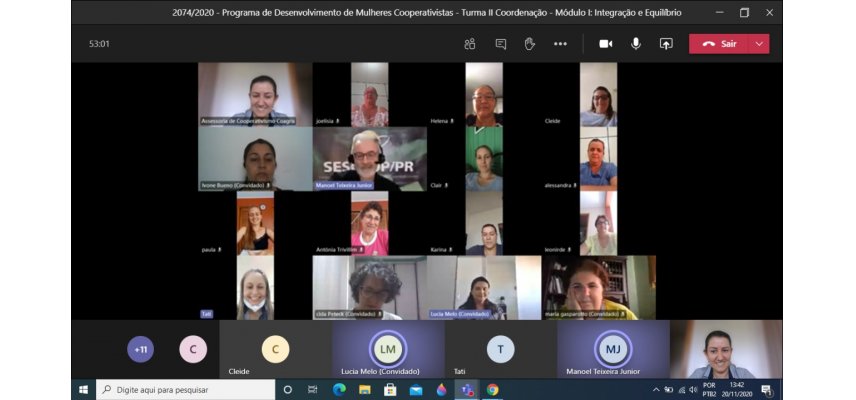The image size is (856, 400).
Task: Select the Antônia Trivillim video tile
Action: point(370,223)
